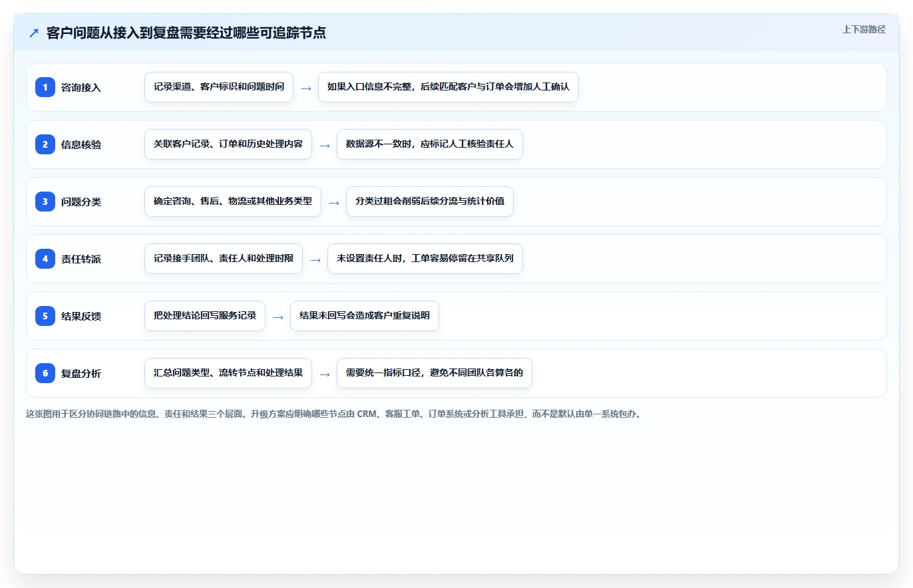Select the 问题分类 step label
The image size is (913, 588).
coord(81,202)
